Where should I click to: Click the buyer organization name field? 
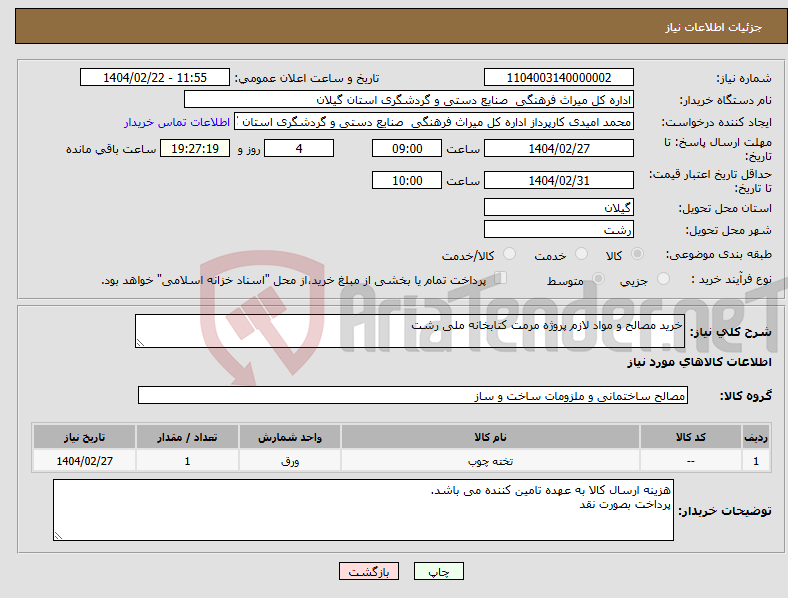pos(409,99)
